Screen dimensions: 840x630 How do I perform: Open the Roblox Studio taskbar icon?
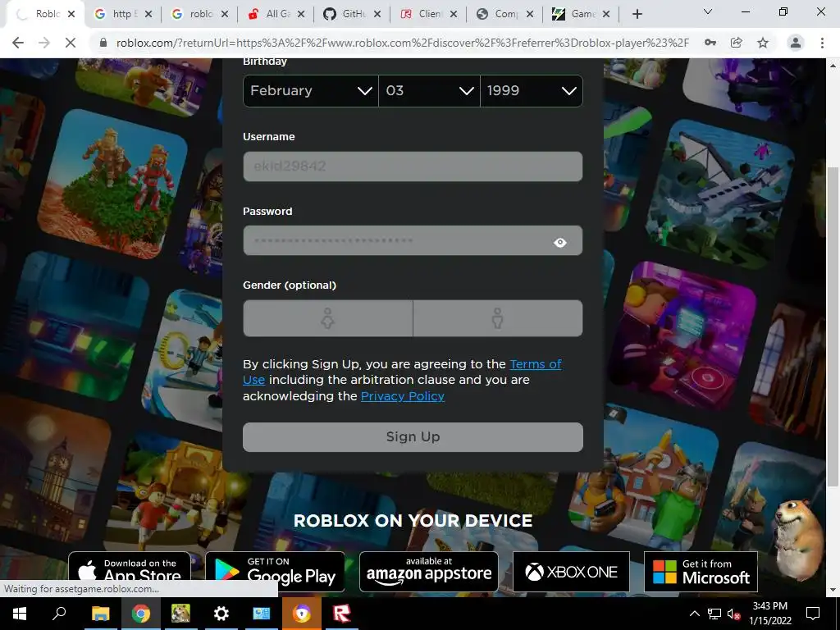tap(342, 614)
